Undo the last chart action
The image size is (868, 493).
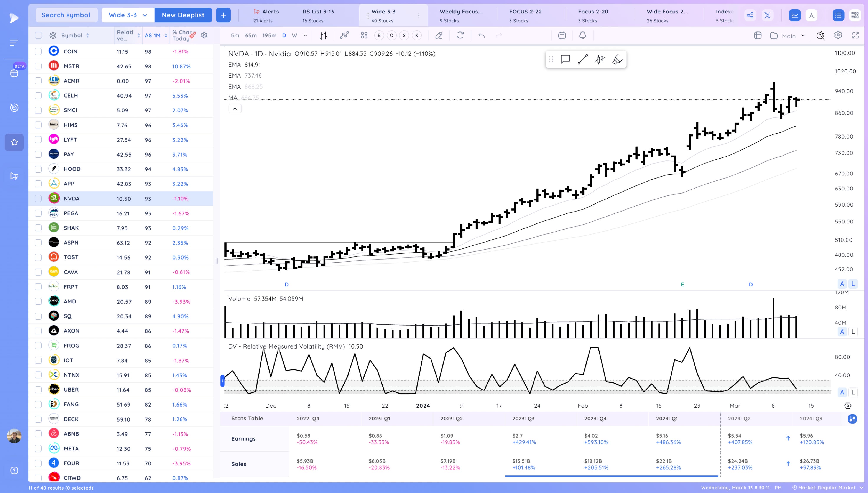point(481,36)
